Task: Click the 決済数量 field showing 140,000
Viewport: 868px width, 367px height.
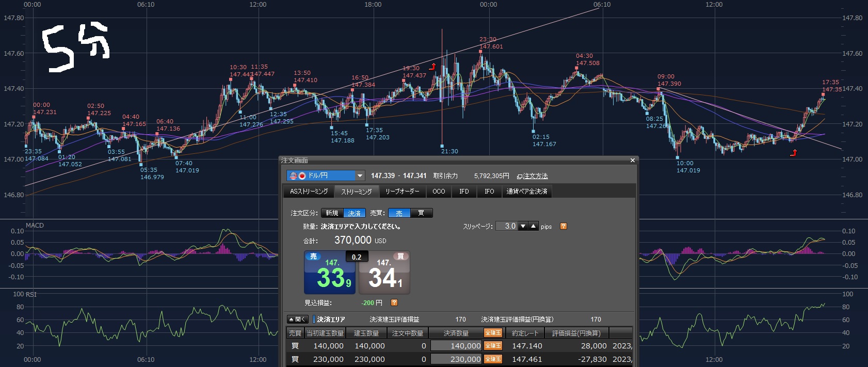Action: coord(456,346)
